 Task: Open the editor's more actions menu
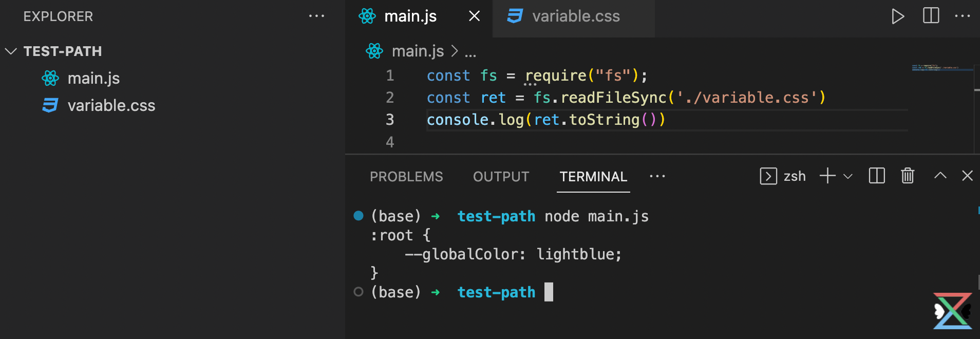(962, 16)
